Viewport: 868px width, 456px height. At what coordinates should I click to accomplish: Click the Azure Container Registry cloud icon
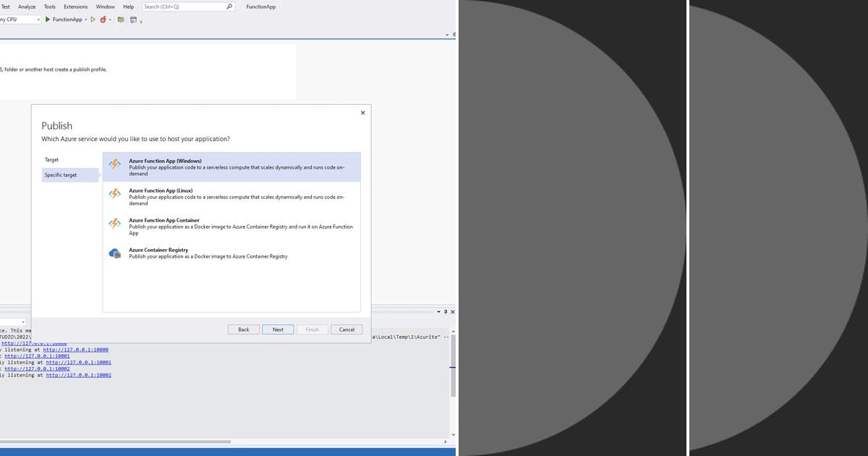[x=115, y=253]
